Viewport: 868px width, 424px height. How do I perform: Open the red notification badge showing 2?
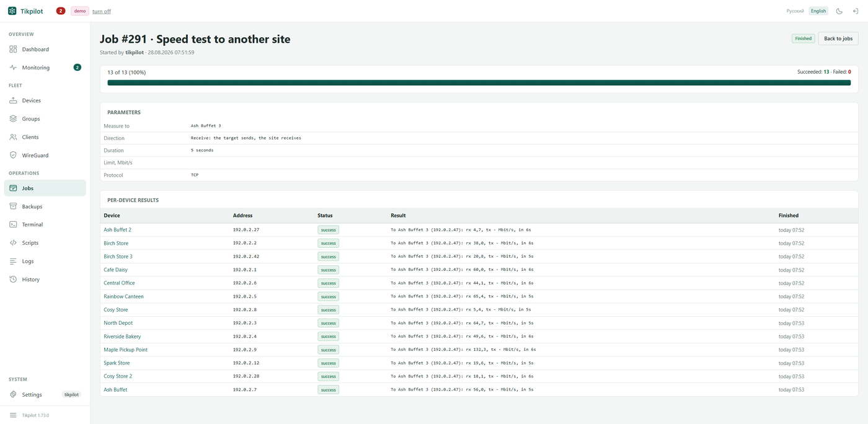coord(61,11)
